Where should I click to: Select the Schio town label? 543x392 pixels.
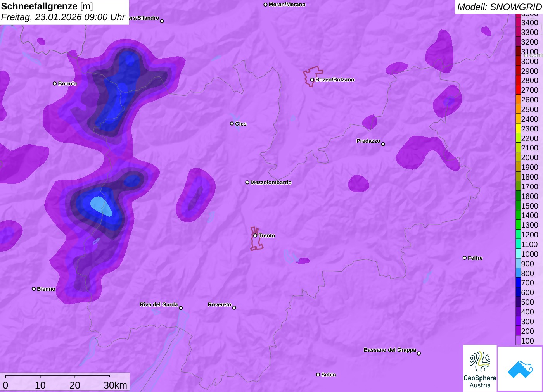point(329,375)
